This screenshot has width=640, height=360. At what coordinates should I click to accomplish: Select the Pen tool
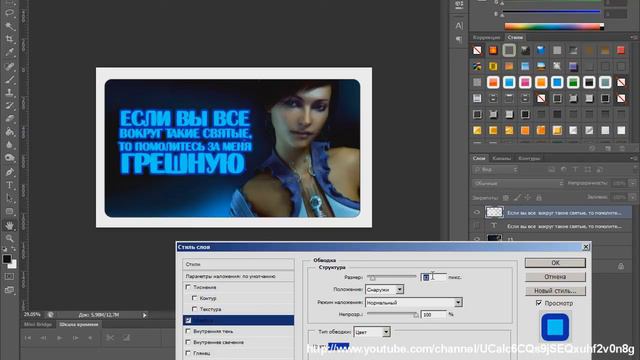click(9, 172)
